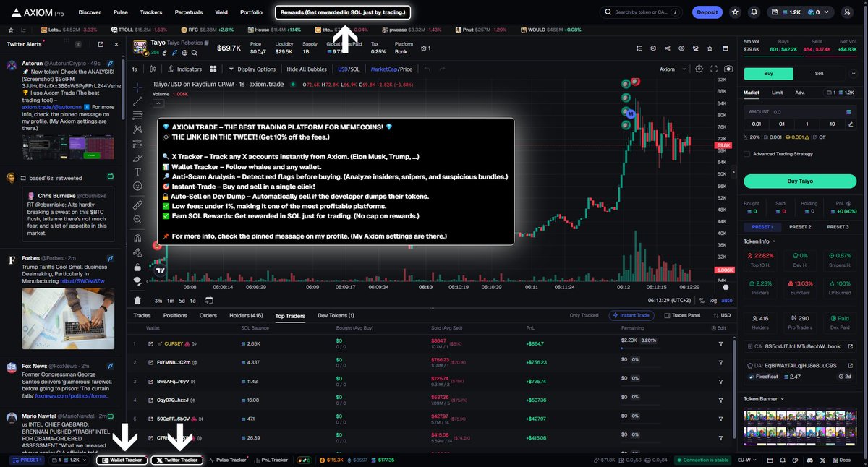Open the Perpetuals menu item
The image size is (868, 467).
click(x=188, y=12)
